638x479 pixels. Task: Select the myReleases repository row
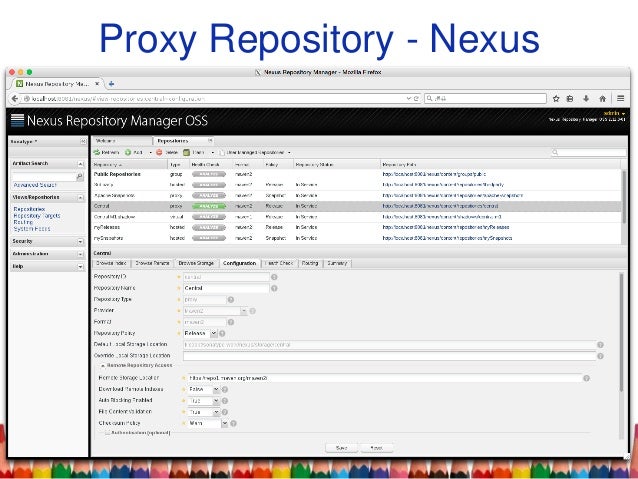point(357,227)
